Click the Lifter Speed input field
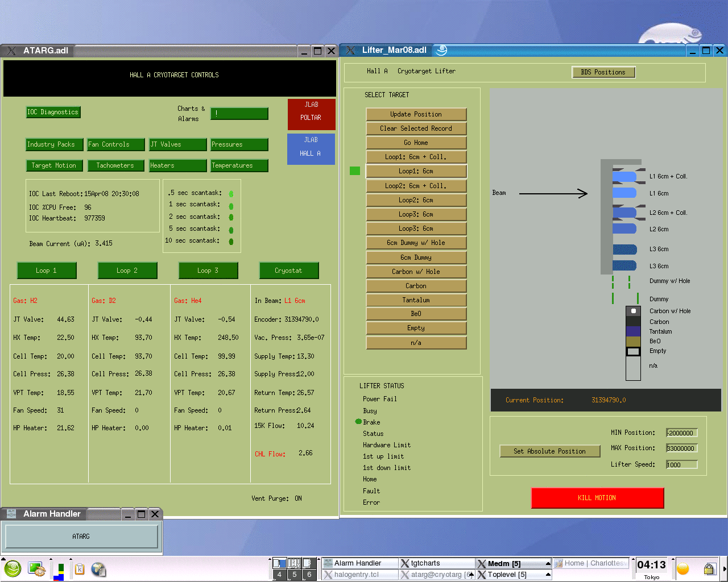This screenshot has width=728, height=582. coord(682,464)
